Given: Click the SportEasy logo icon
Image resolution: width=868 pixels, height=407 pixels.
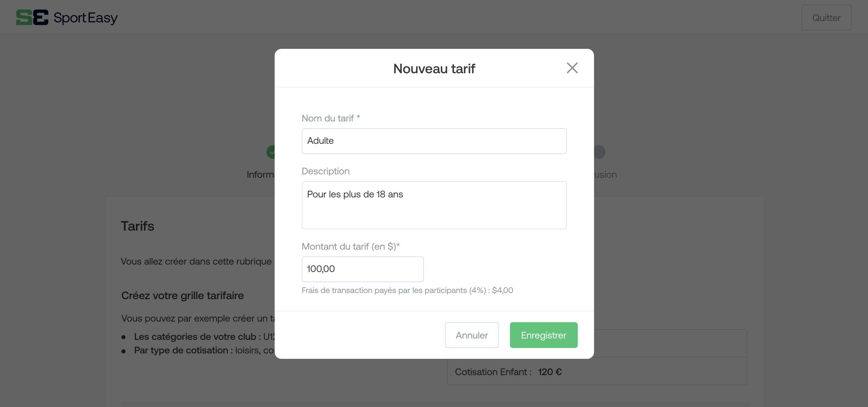Looking at the screenshot, I should [32, 17].
